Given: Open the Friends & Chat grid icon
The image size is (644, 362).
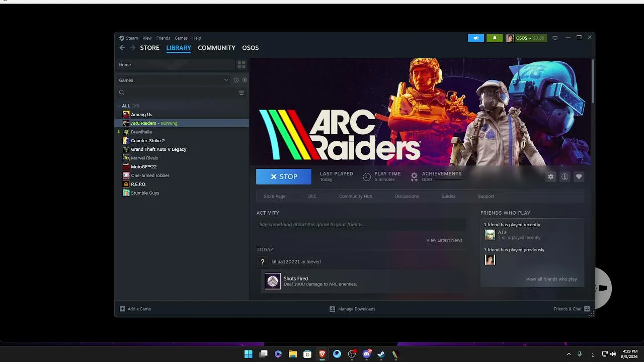Looking at the screenshot, I should (587, 309).
